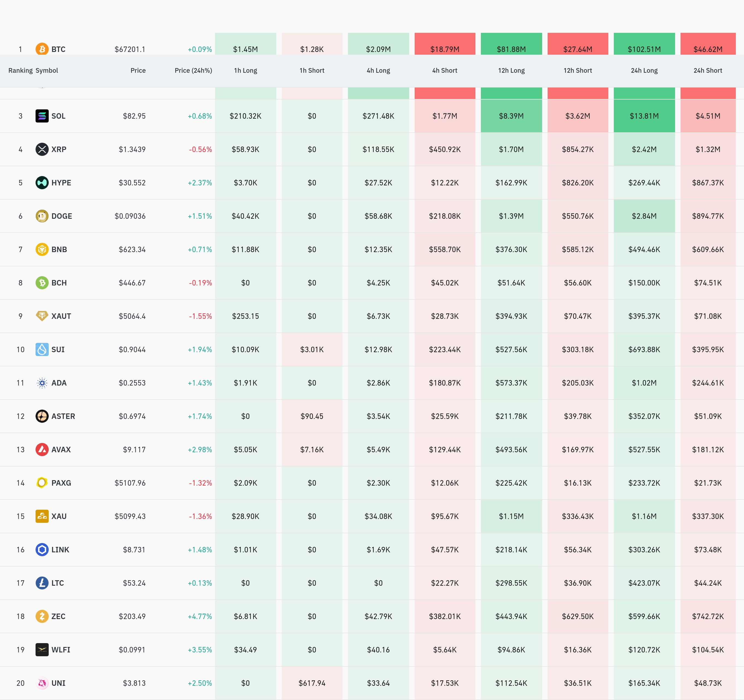Click the HYPE token icon

pos(42,183)
